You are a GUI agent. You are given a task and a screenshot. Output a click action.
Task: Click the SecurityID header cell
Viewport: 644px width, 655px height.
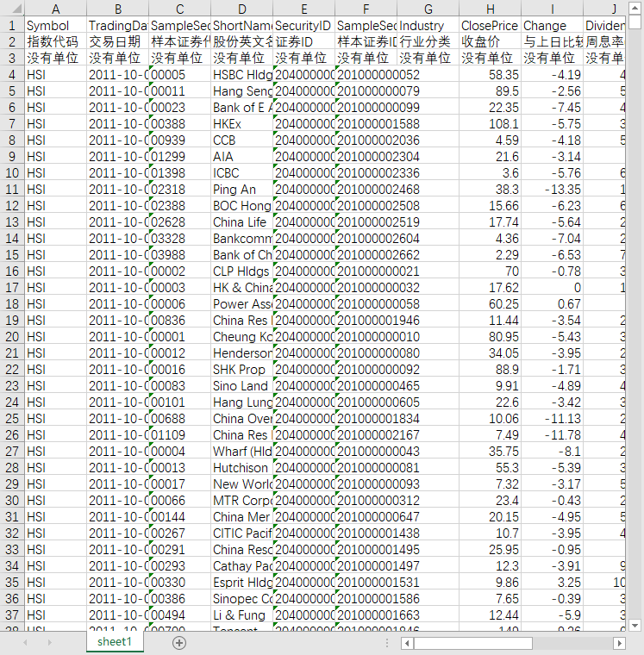tap(303, 26)
